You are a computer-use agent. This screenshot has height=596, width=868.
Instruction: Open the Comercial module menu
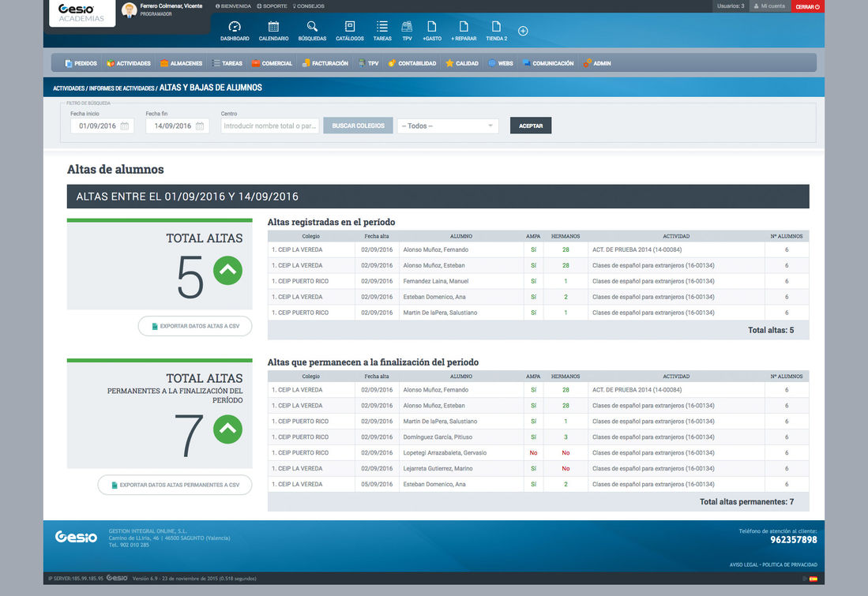point(272,64)
